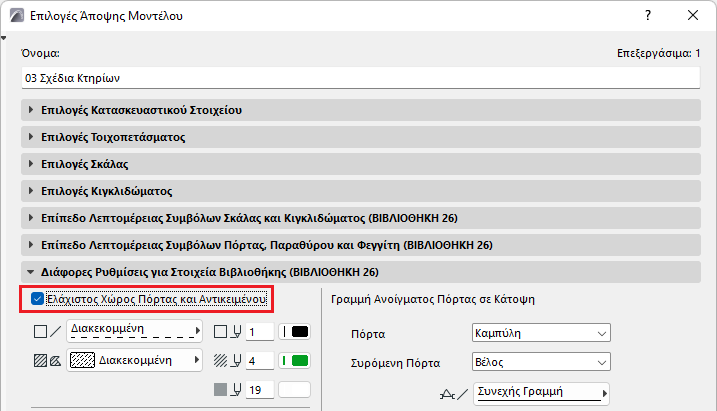717x411 pixels.
Task: Open the black pen color swatch
Action: 294,331
